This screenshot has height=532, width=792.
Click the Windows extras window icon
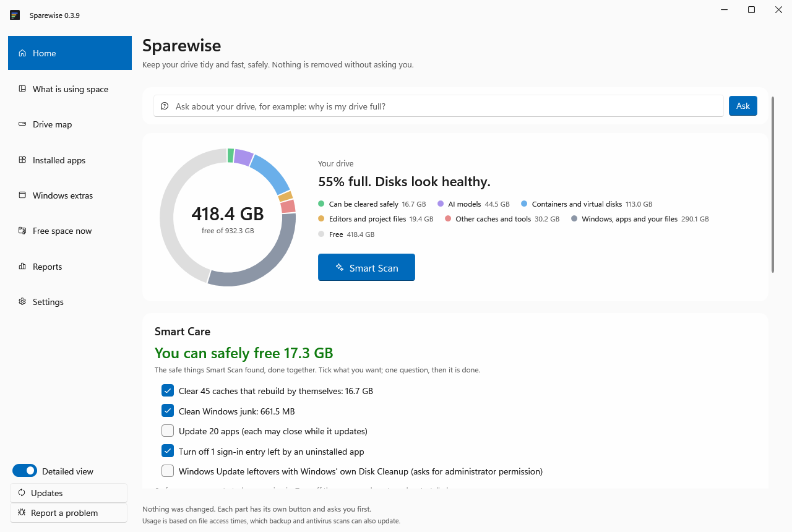pos(22,195)
